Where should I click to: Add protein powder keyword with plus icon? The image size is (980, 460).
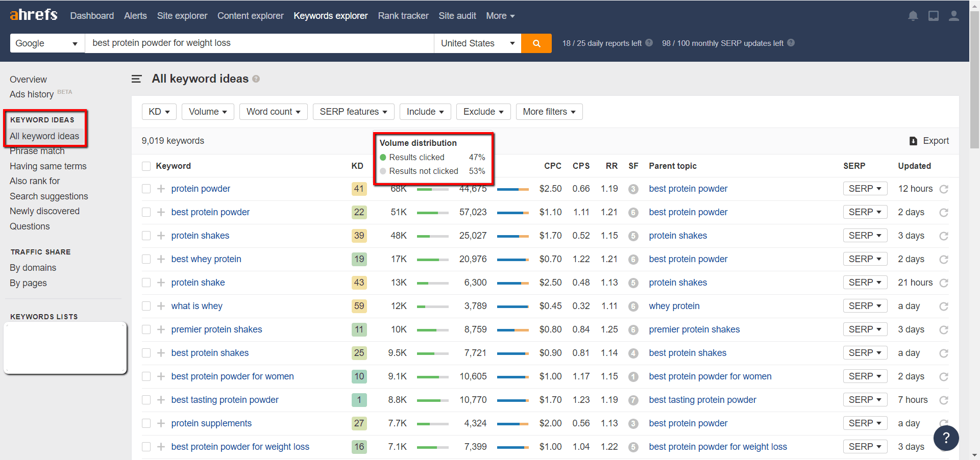point(161,189)
